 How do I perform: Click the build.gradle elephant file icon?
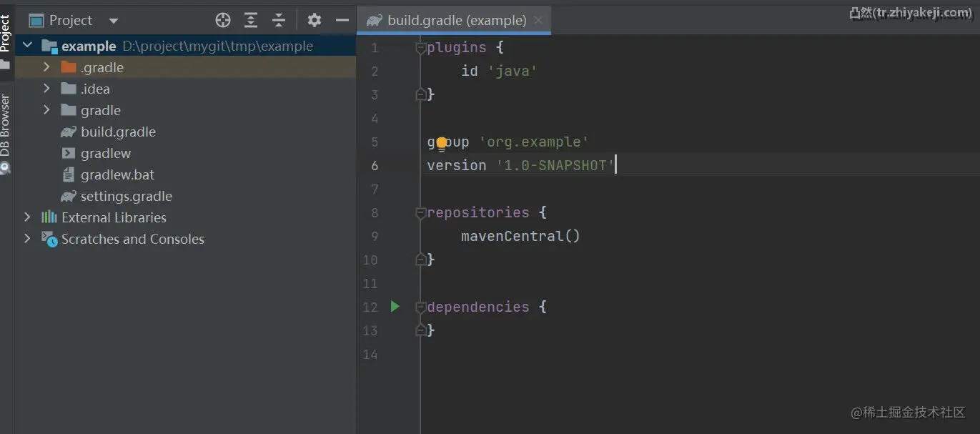(x=69, y=132)
